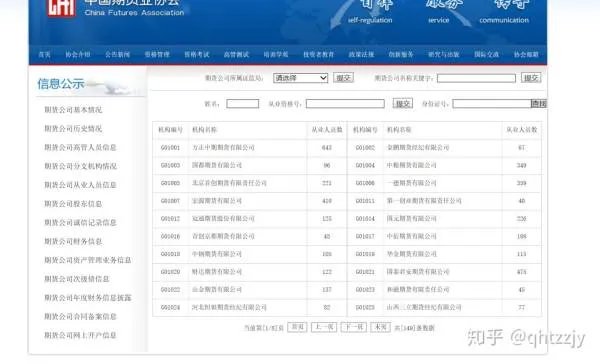Open 期货公司网上开户信息 in the sidebar
600x364 pixels.
(x=80, y=335)
